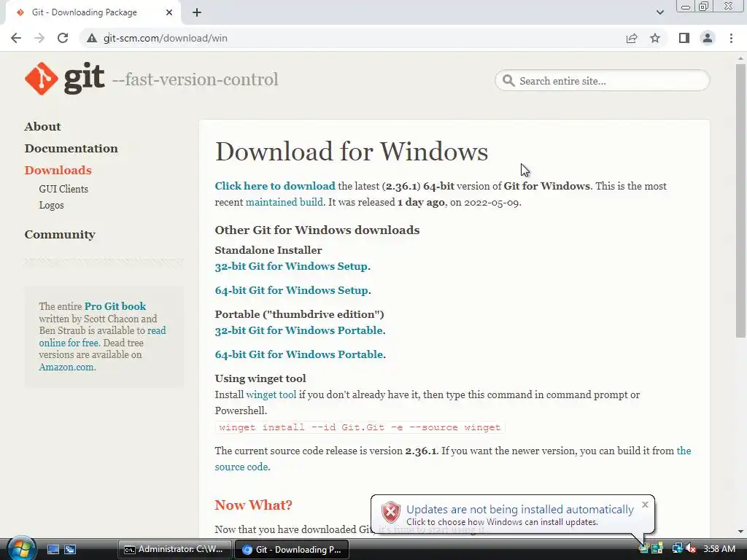The height and width of the screenshot is (560, 747).
Task: Click the Download for Windows heading
Action: [352, 152]
